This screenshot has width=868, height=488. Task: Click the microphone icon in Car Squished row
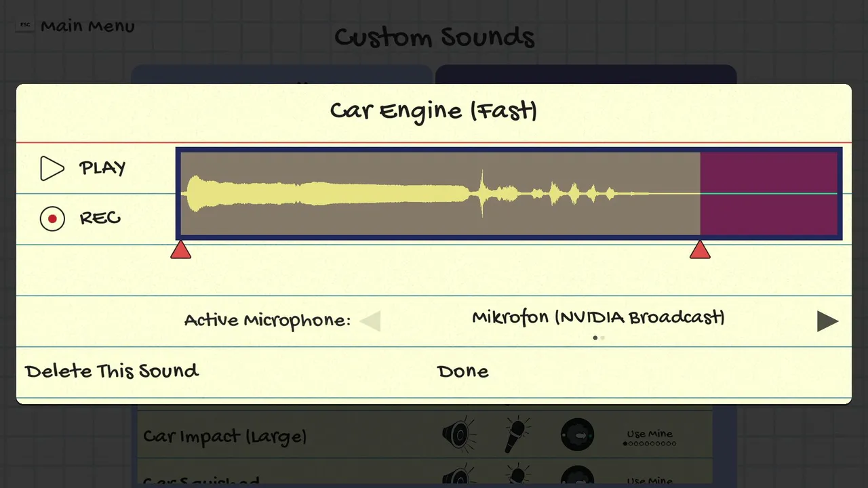(518, 477)
